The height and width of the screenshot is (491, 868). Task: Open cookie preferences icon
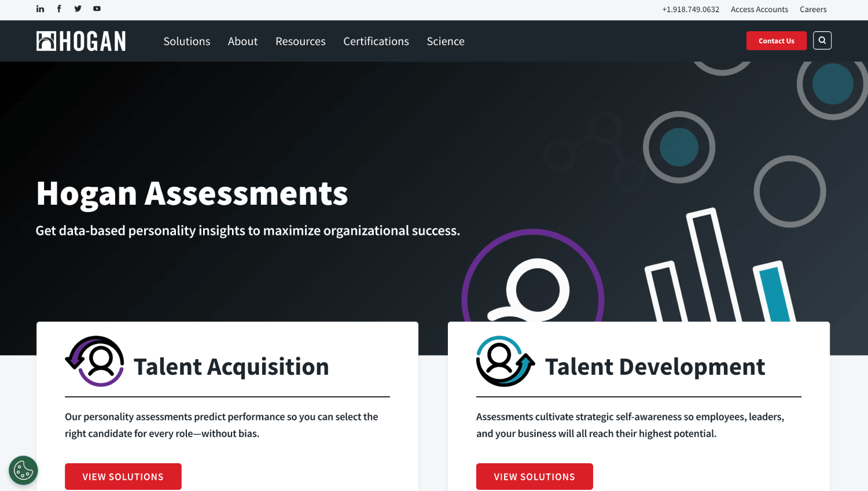pos(23,470)
